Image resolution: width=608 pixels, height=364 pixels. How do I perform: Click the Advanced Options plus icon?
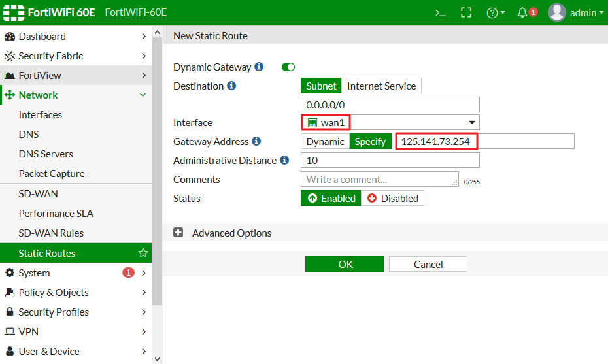(178, 233)
